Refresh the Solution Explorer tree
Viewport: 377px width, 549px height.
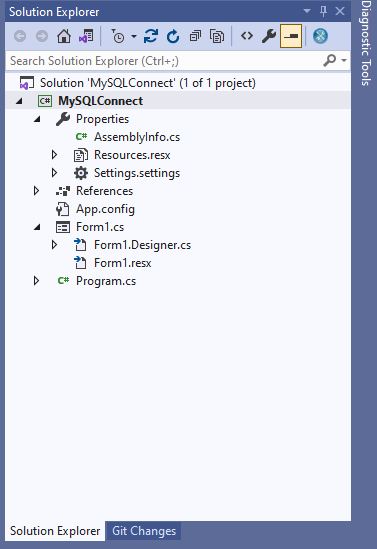click(x=173, y=36)
